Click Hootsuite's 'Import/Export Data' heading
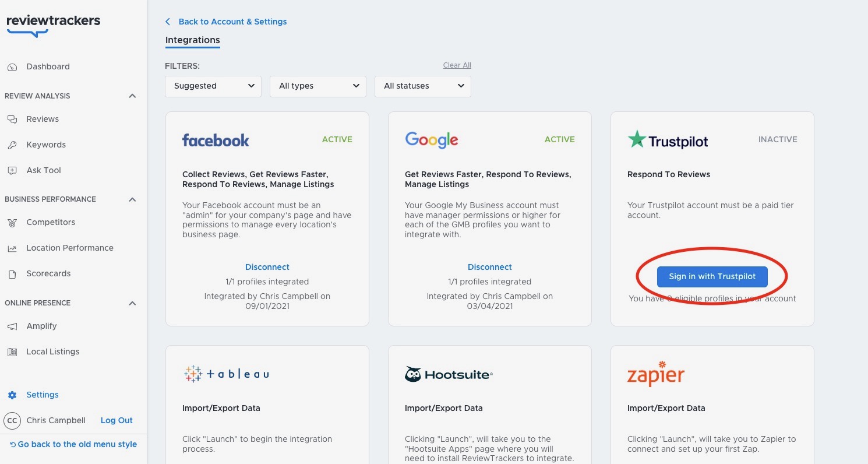Image resolution: width=868 pixels, height=464 pixels. tap(444, 408)
